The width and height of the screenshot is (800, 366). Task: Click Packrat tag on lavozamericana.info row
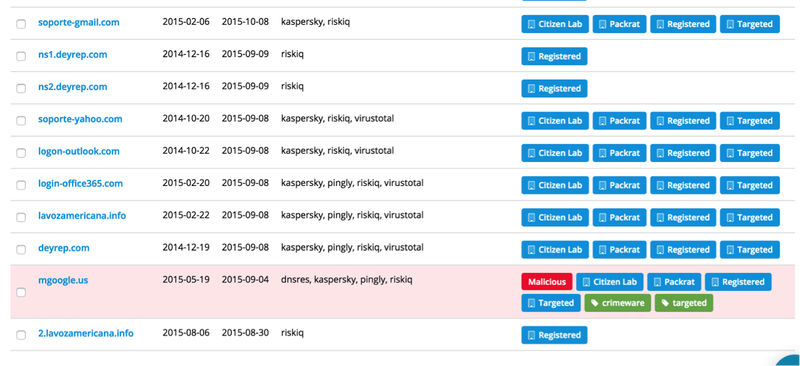(x=619, y=217)
